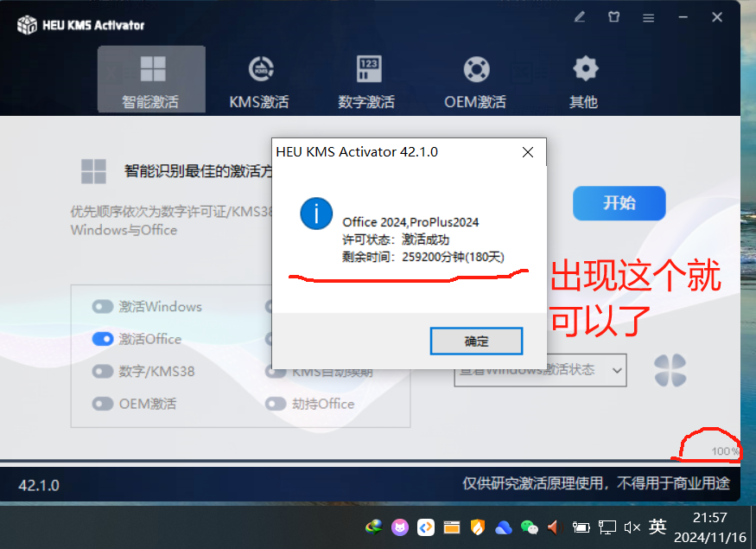Image resolution: width=756 pixels, height=549 pixels.
Task: Disable the 激活Office toggle
Action: 103,339
